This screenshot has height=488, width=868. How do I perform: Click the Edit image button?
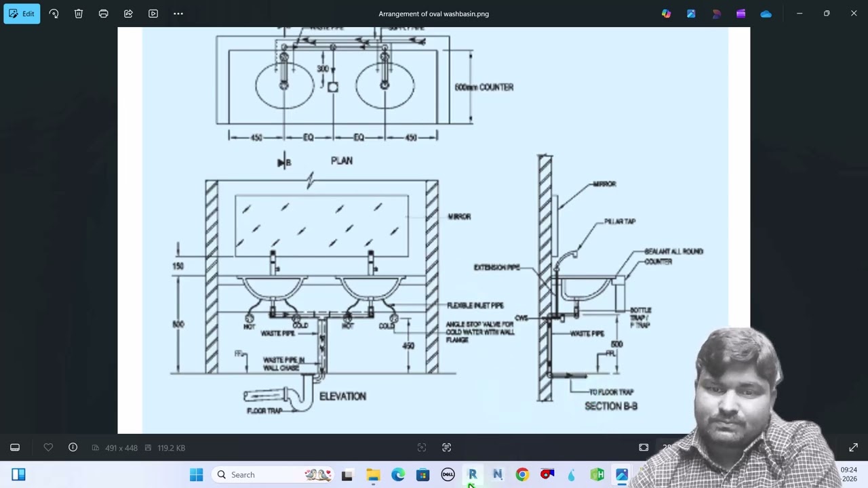click(x=22, y=14)
